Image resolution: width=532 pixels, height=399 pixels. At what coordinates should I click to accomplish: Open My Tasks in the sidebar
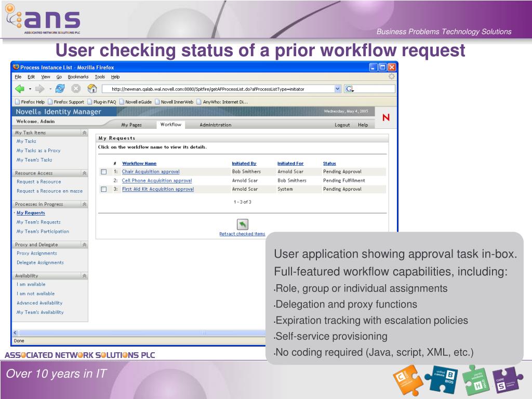pyautogui.click(x=26, y=141)
